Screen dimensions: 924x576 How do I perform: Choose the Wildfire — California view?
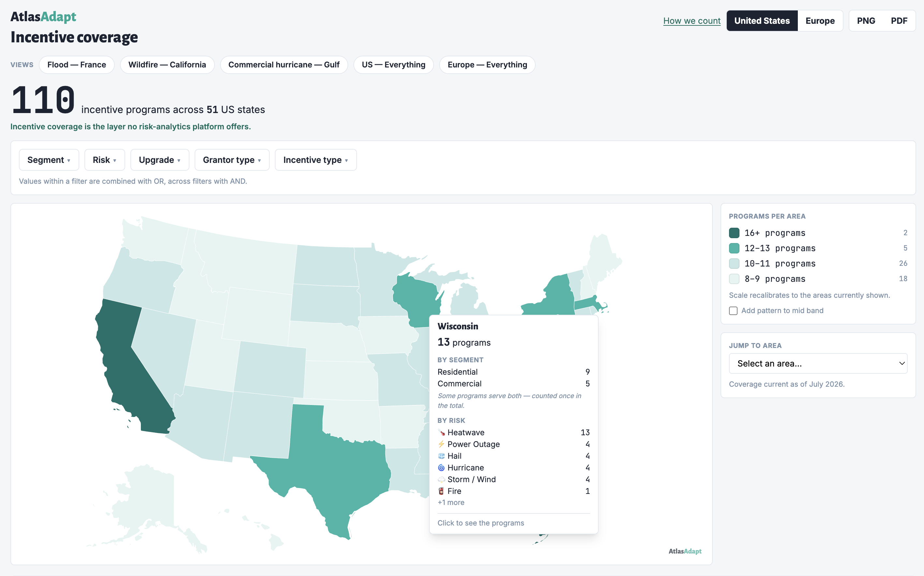[167, 65]
